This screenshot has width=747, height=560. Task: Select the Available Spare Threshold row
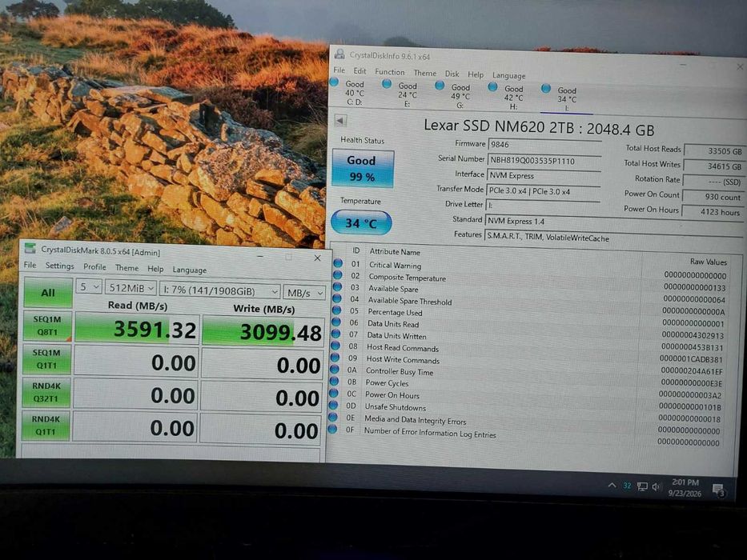click(x=529, y=305)
